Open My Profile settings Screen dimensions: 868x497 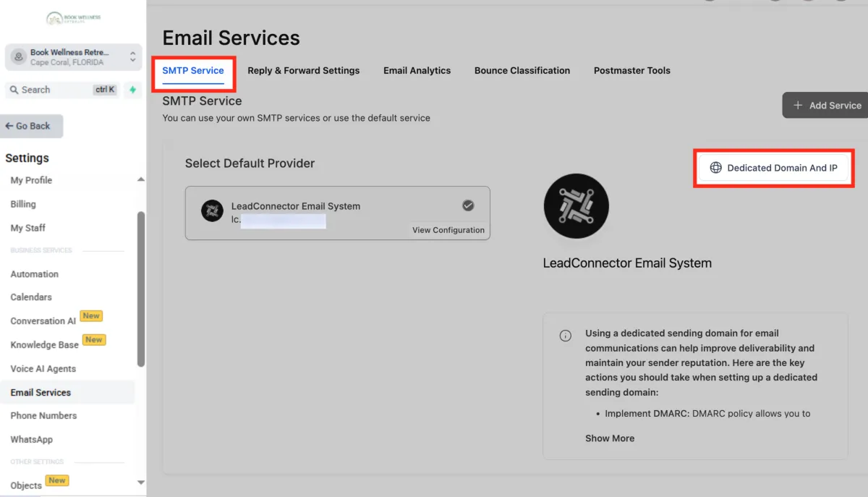click(31, 180)
